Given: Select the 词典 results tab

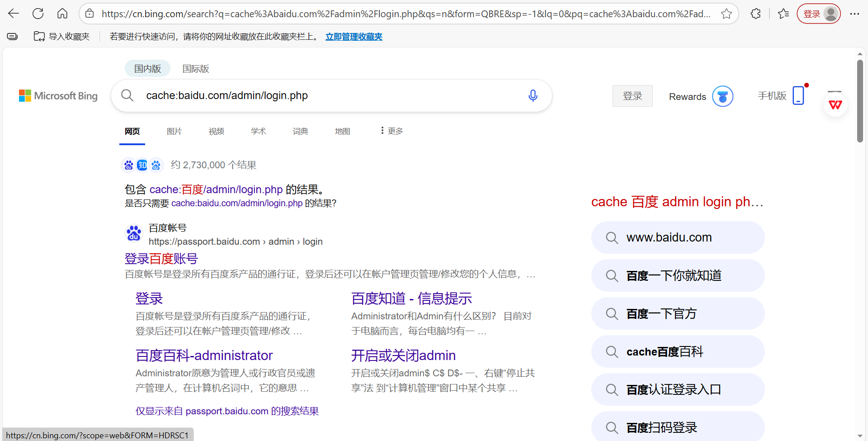Looking at the screenshot, I should pos(300,131).
